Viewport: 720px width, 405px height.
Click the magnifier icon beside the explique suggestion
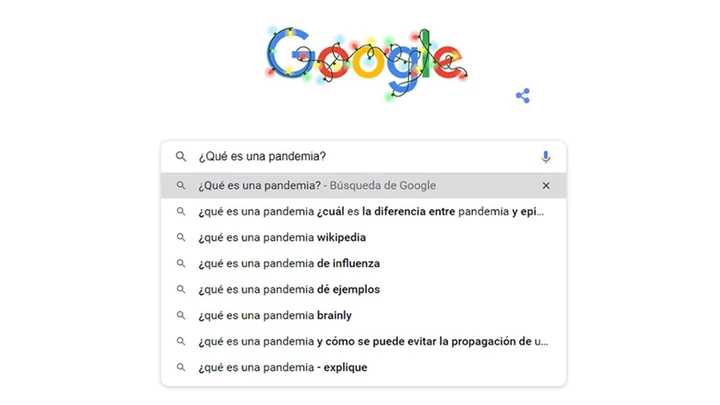pos(181,368)
